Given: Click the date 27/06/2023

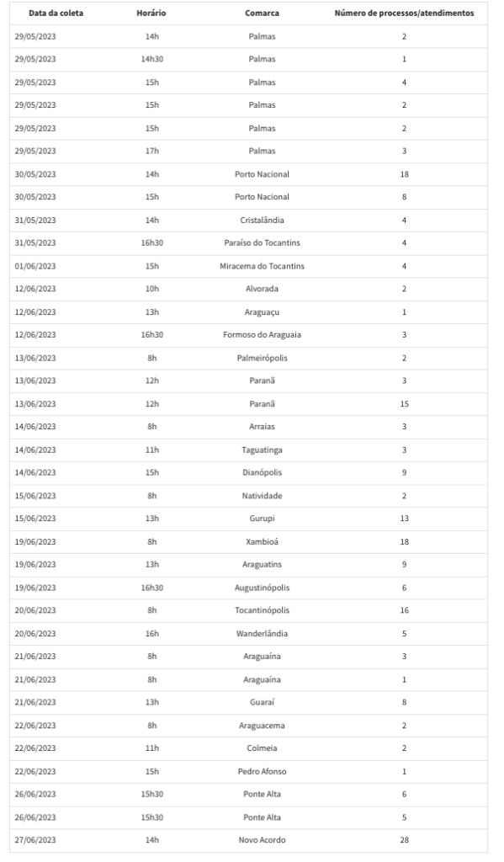Looking at the screenshot, I should click(35, 840).
